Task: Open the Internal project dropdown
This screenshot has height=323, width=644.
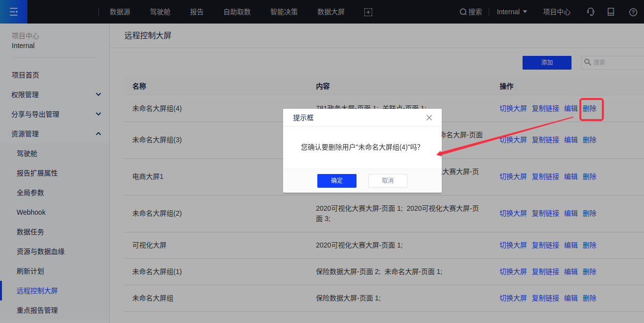Action: tap(512, 12)
